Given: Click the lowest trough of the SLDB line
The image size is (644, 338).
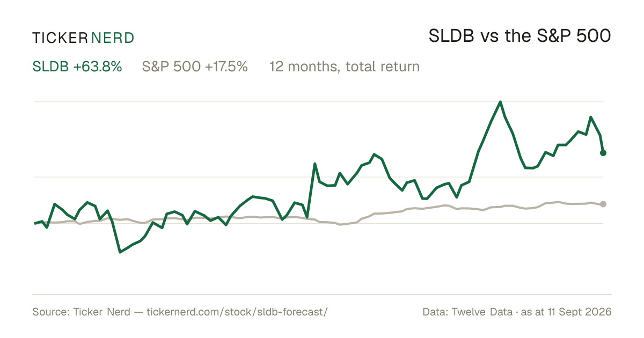Looking at the screenshot, I should click(120, 252).
